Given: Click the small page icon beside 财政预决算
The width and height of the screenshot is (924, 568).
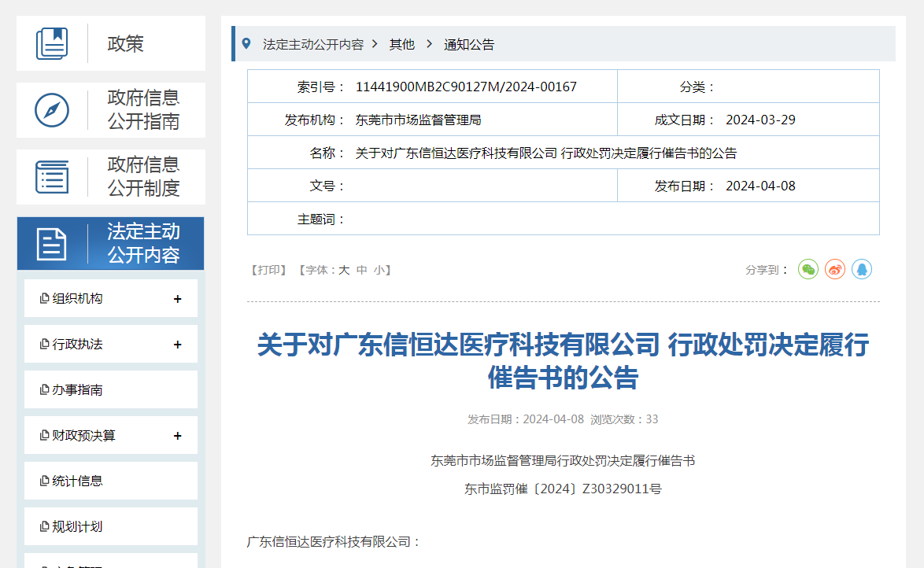Looking at the screenshot, I should (44, 435).
